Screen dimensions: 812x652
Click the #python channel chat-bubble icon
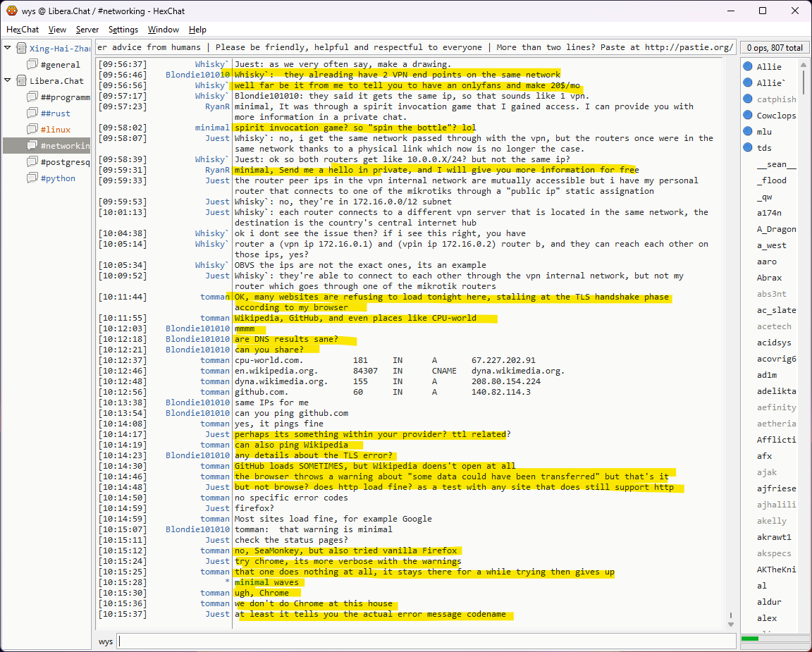pos(32,178)
